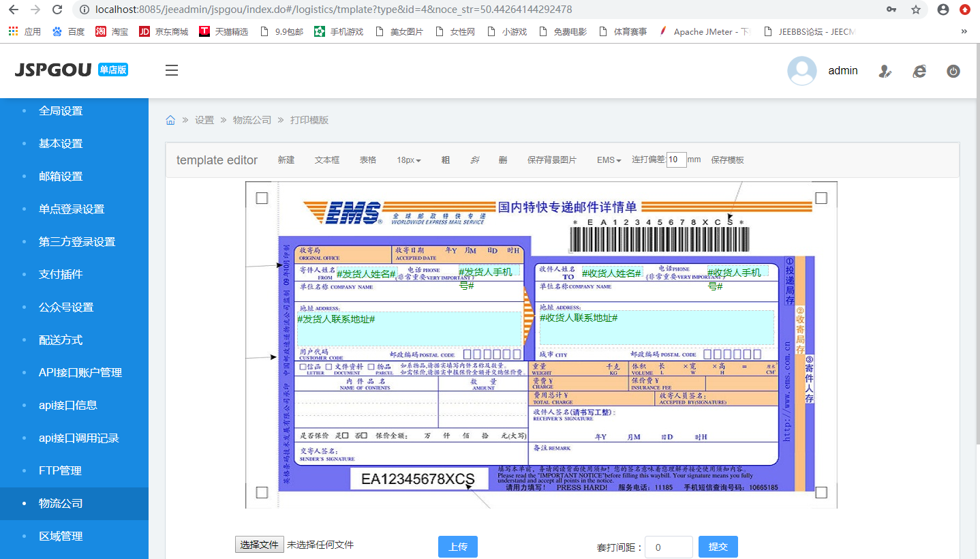Image resolution: width=980 pixels, height=559 pixels.
Task: Open the Apache JMeter bookmark
Action: pos(705,31)
